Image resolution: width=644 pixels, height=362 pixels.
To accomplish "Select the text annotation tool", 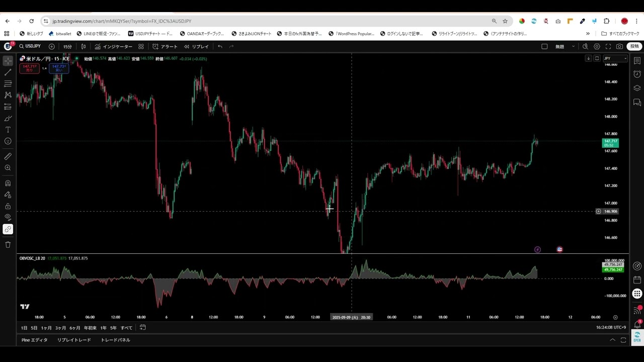I will (8, 130).
